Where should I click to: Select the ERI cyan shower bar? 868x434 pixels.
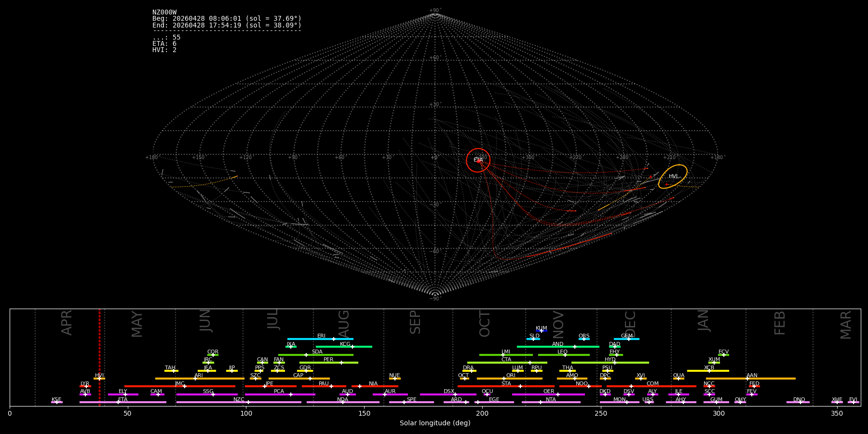click(320, 339)
